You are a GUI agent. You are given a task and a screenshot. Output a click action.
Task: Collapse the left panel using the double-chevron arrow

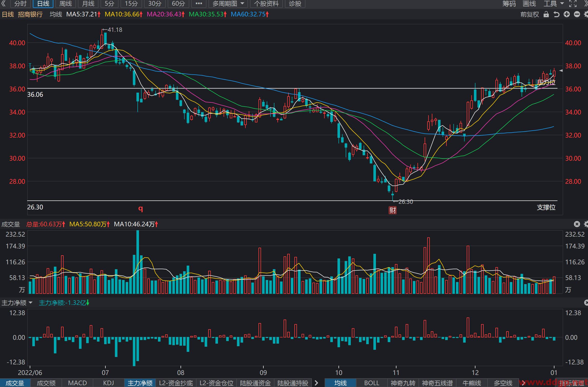tap(3, 4)
